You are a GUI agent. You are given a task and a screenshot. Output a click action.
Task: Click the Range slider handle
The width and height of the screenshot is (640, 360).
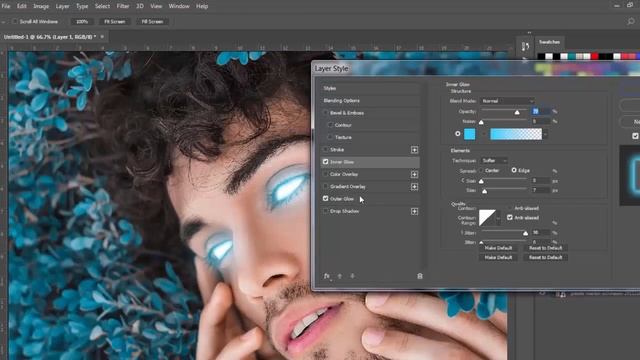point(525,233)
